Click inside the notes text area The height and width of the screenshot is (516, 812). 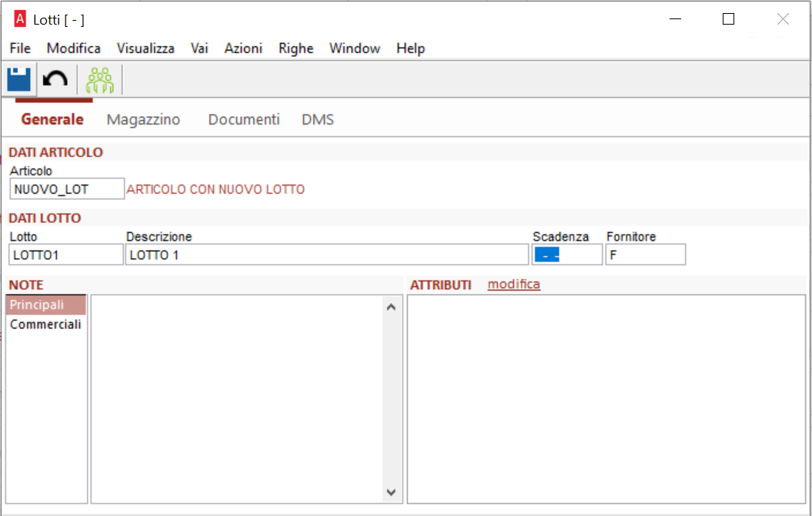236,399
